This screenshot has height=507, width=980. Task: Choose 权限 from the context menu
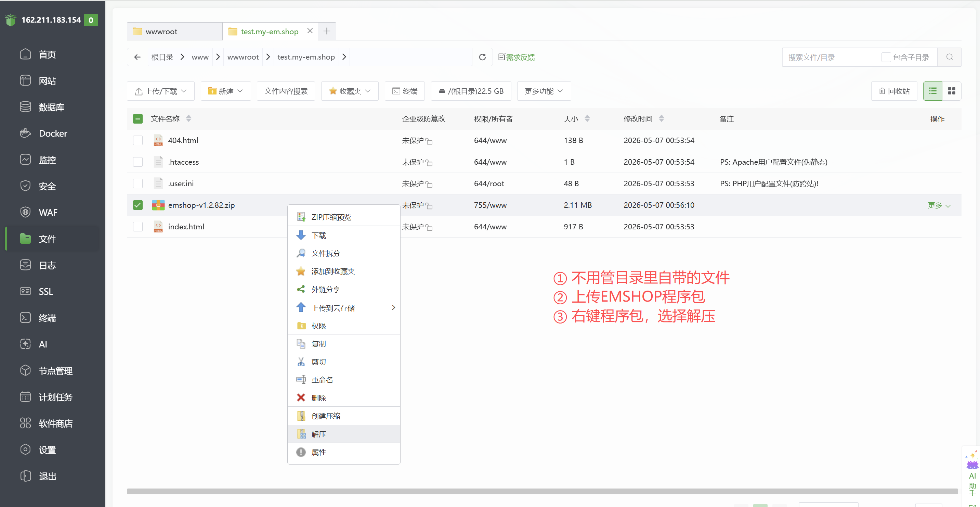point(344,326)
